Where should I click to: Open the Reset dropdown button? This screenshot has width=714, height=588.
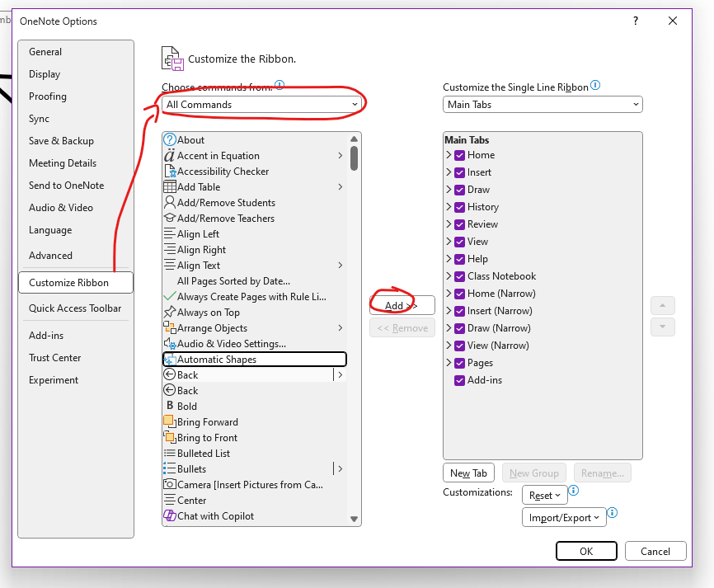pos(545,495)
